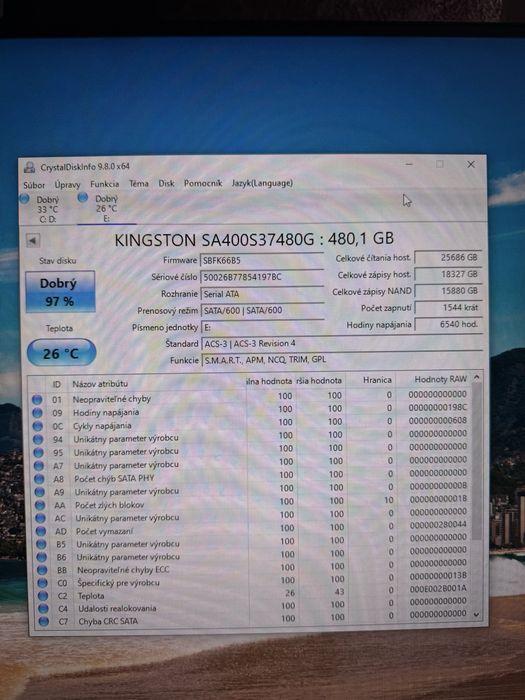This screenshot has height=700, width=525.
Task: Select the E: disk tab
Action: pyautogui.click(x=105, y=208)
